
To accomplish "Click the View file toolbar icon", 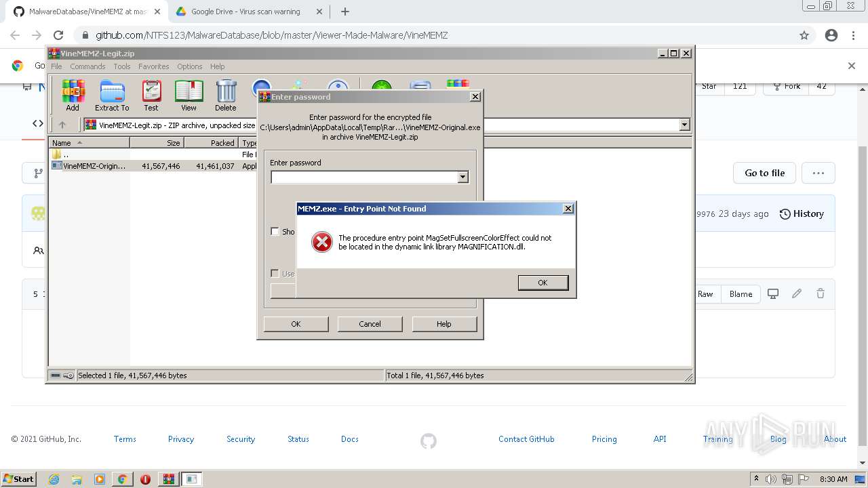I will point(189,95).
